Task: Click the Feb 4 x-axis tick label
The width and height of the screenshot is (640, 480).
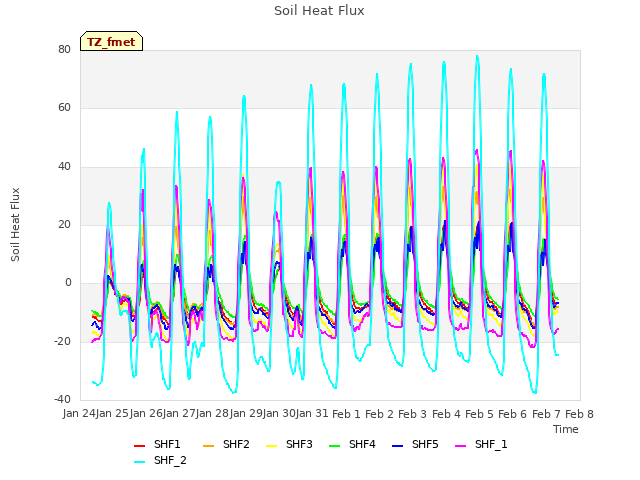Action: (446, 414)
